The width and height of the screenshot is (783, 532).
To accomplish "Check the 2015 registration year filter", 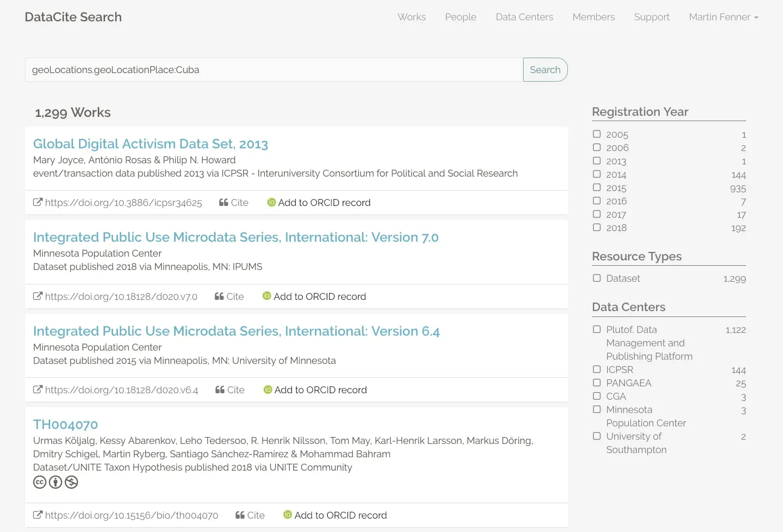I will tap(597, 188).
